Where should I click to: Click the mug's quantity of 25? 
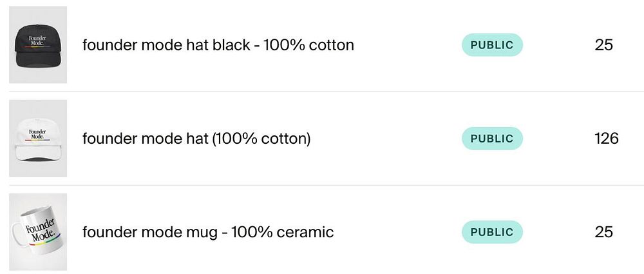click(x=603, y=232)
